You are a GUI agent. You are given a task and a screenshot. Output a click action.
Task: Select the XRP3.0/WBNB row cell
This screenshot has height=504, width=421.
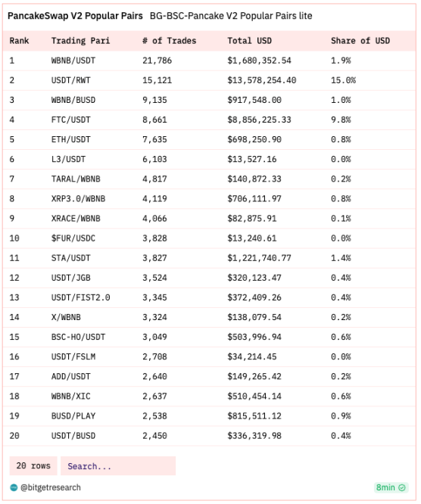click(78, 198)
